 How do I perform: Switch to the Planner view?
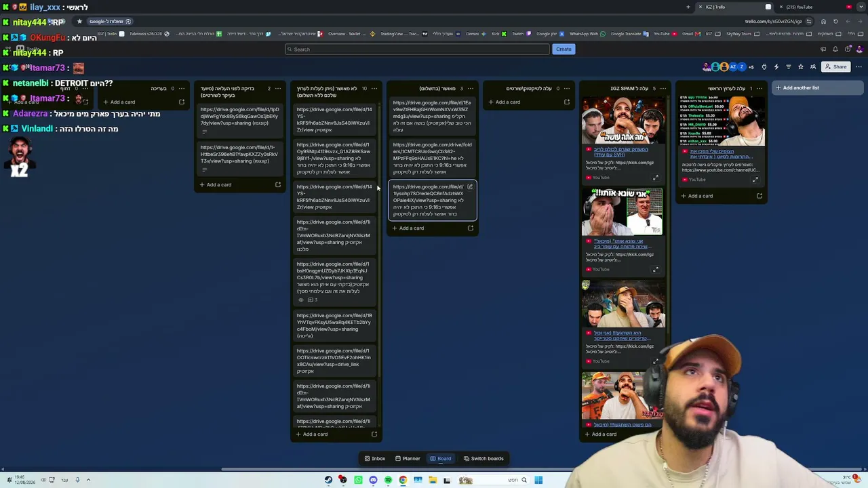408,459
